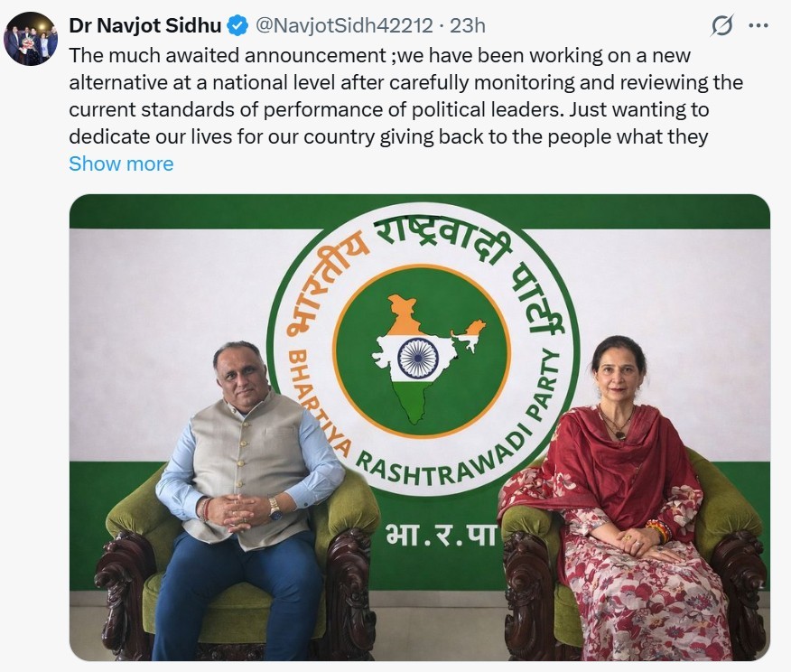Click the display name Dr Navjot Sidhu

[144, 25]
